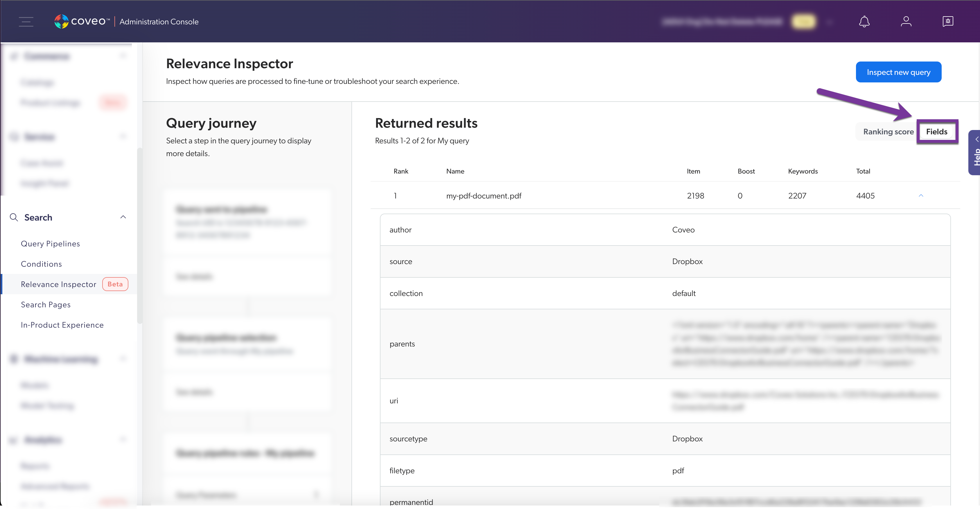This screenshot has width=980, height=509.
Task: Click the notification bell icon
Action: 865,21
